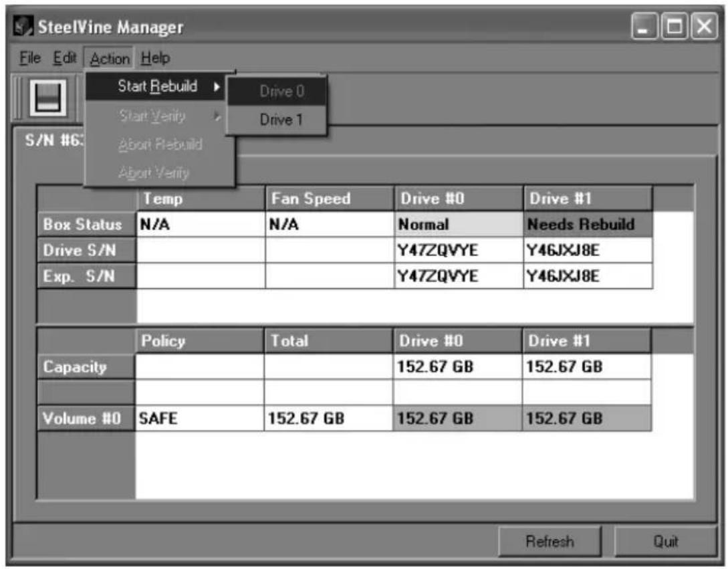Click the Drive #0 header in status table
This screenshot has width=728, height=569.
point(459,199)
